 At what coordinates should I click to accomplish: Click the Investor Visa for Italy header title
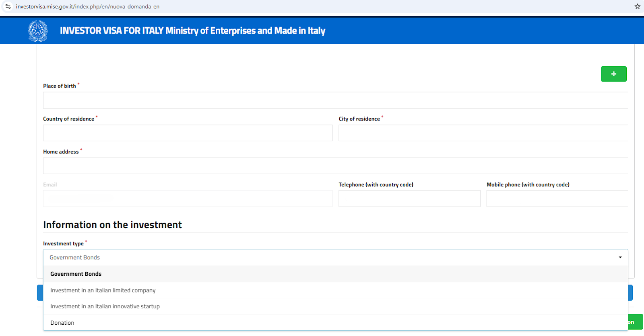click(192, 31)
